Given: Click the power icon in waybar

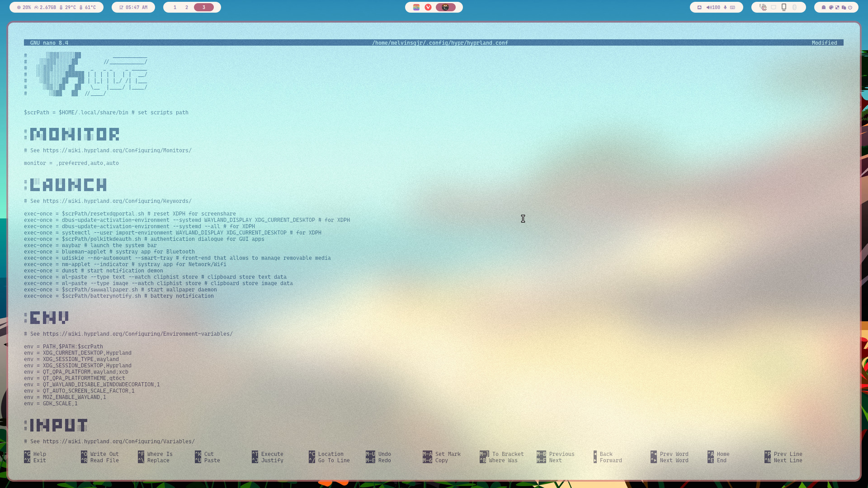Looking at the screenshot, I should (850, 7).
